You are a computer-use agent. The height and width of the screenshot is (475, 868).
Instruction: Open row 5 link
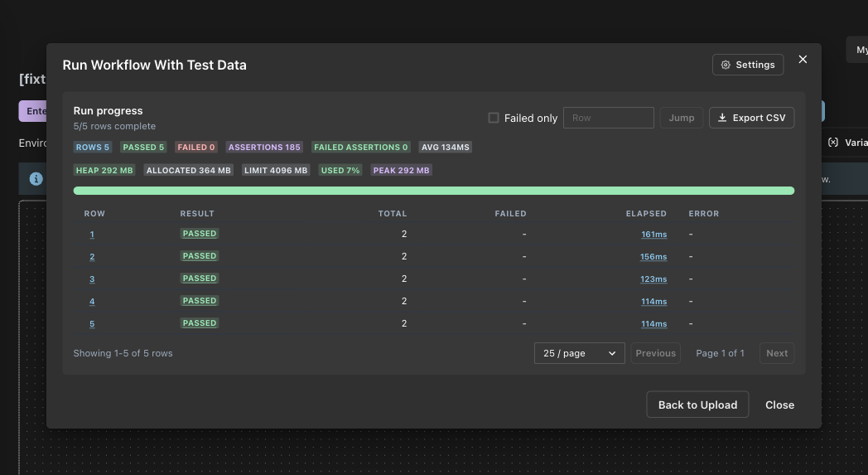[92, 323]
